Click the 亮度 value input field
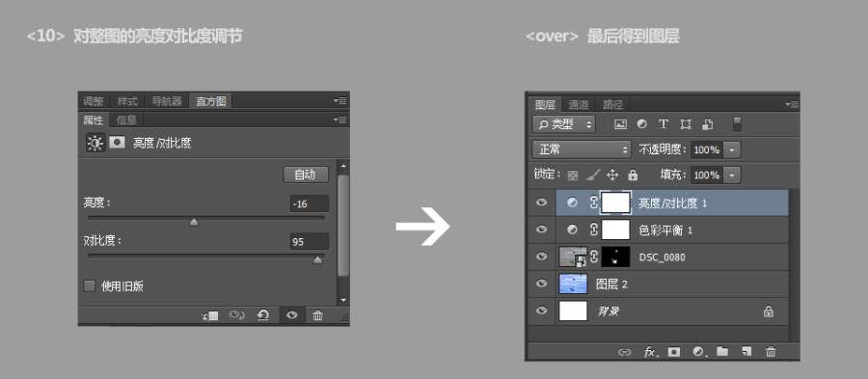 (309, 203)
